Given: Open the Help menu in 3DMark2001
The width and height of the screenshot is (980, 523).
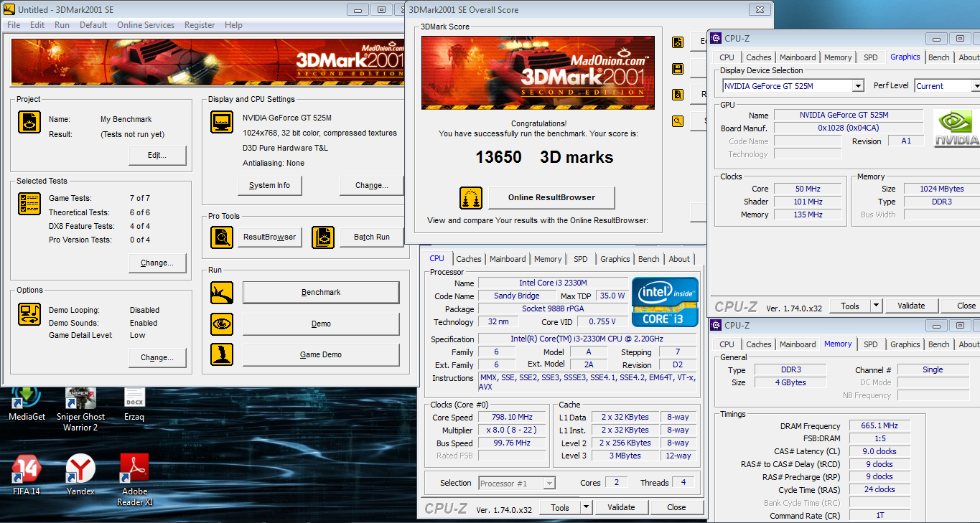Looking at the screenshot, I should pos(233,25).
